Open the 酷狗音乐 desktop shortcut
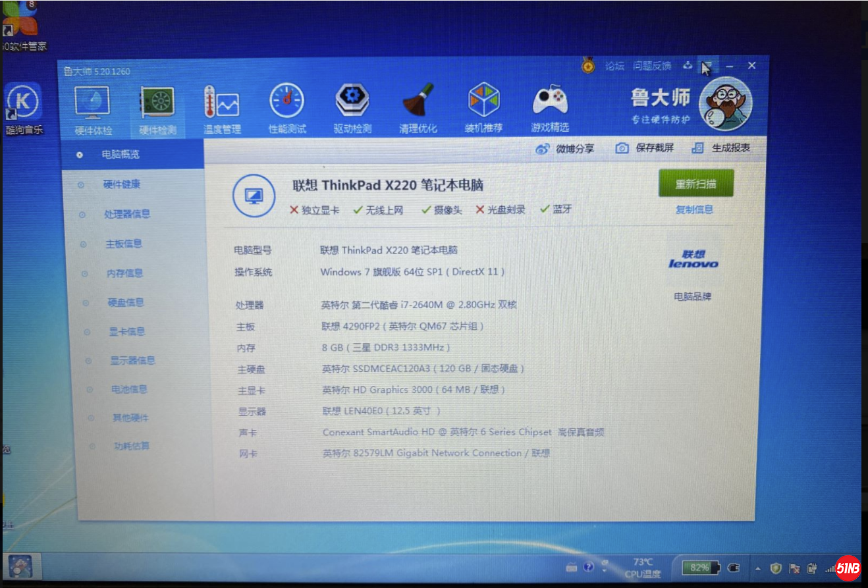 click(x=23, y=109)
